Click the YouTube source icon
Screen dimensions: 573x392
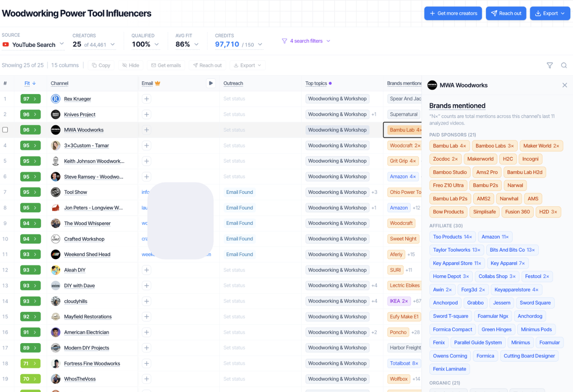coord(5,44)
